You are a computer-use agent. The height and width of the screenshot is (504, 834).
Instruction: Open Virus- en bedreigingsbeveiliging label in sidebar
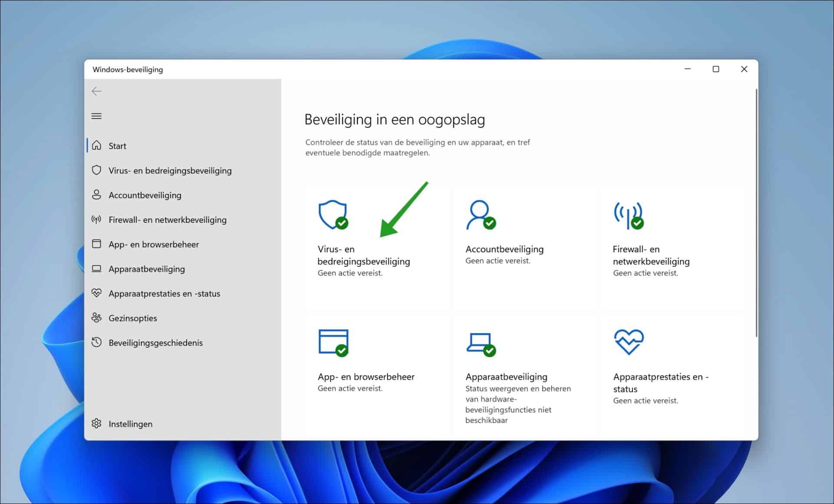click(x=170, y=171)
